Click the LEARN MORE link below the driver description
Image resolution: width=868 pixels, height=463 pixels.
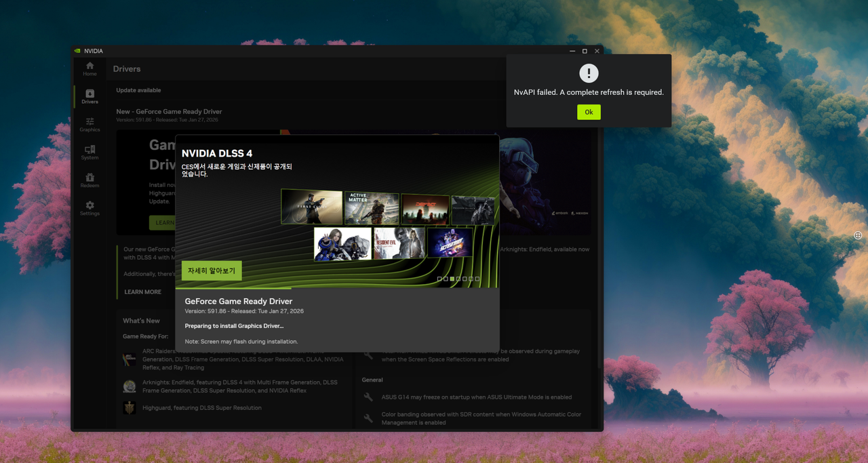(143, 292)
